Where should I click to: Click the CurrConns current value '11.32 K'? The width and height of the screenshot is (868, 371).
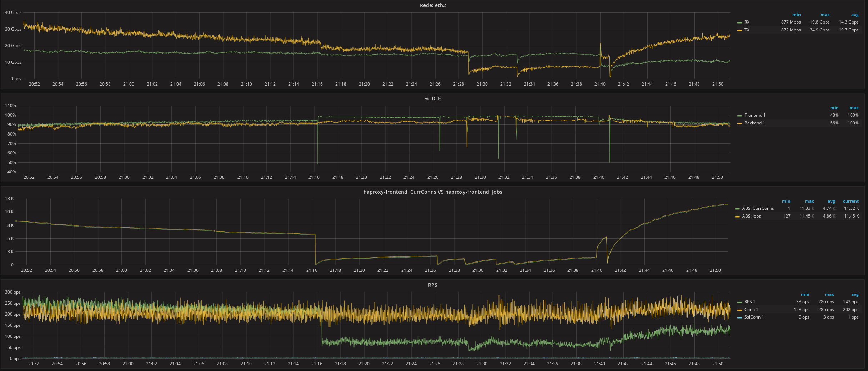(x=851, y=208)
